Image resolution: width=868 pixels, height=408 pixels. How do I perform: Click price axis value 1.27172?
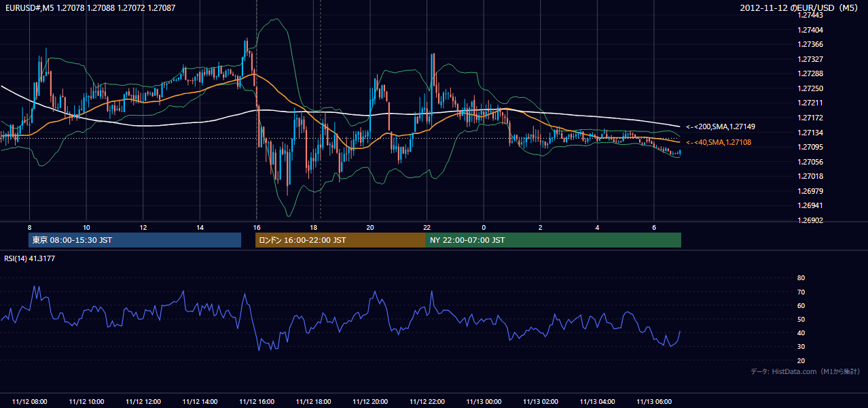(x=810, y=118)
